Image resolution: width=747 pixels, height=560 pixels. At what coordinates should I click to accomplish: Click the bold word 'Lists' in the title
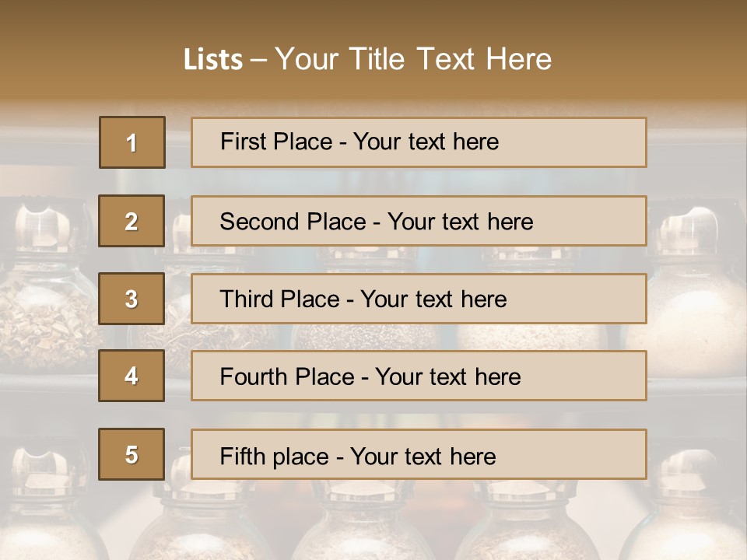point(213,59)
